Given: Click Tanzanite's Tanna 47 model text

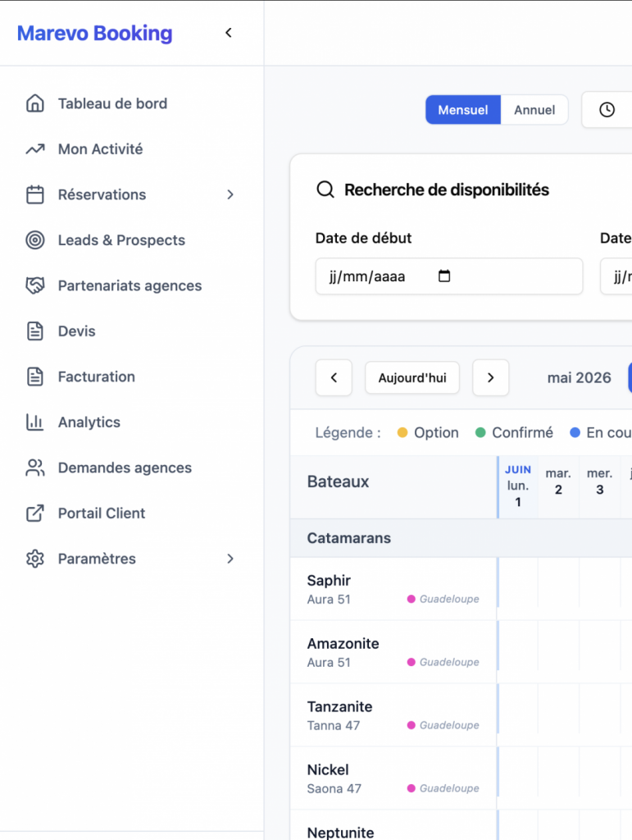Looking at the screenshot, I should 334,725.
